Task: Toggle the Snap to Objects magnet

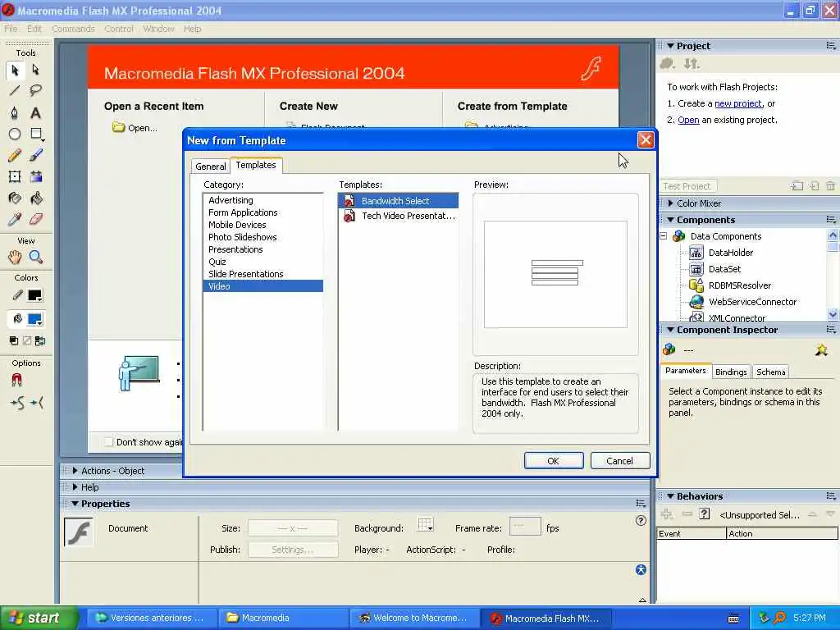Action: (x=16, y=380)
